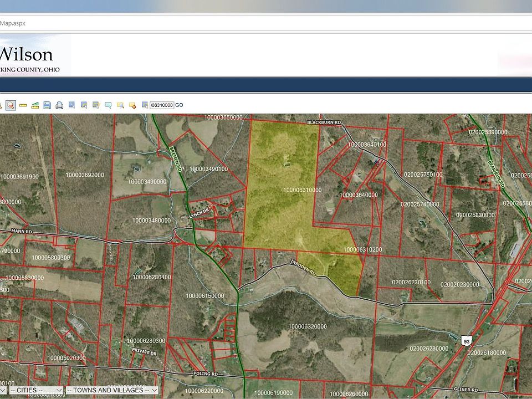Viewport: 532px width, 399px height.
Task: Select the zoom magnifier tool
Action: point(11,105)
